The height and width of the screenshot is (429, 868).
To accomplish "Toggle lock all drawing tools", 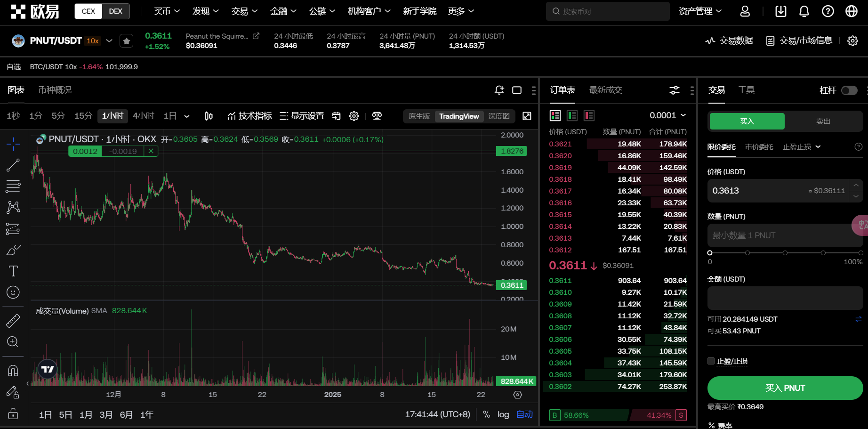I will point(13,413).
